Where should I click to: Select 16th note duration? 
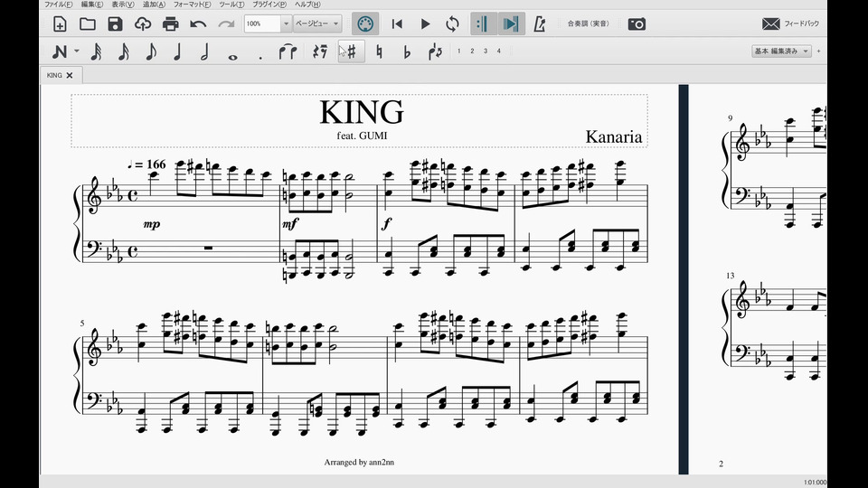[x=124, y=52]
